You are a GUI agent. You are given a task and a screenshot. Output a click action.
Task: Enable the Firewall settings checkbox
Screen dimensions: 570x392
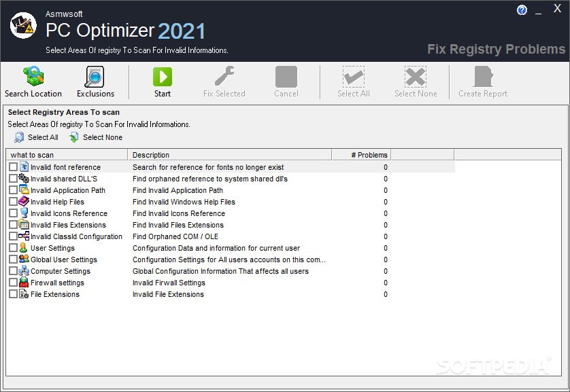point(13,283)
